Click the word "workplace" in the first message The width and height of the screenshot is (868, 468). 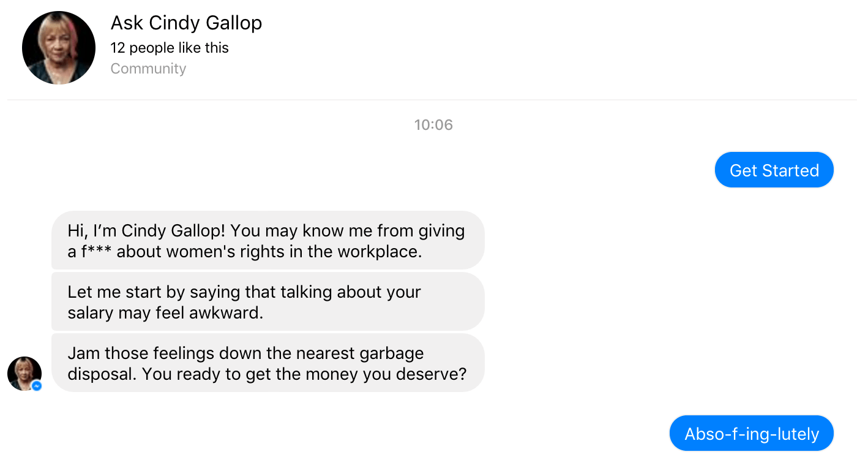[380, 251]
